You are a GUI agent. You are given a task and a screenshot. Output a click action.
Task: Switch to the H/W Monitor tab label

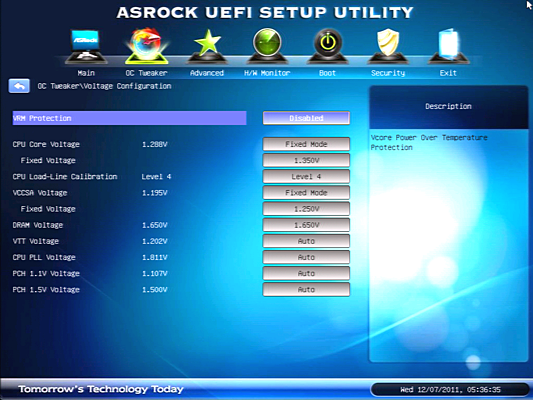click(x=267, y=73)
